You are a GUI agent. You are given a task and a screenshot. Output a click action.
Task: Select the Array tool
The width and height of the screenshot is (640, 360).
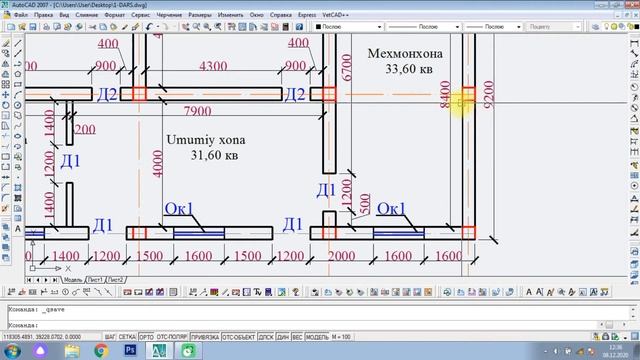click(6, 84)
